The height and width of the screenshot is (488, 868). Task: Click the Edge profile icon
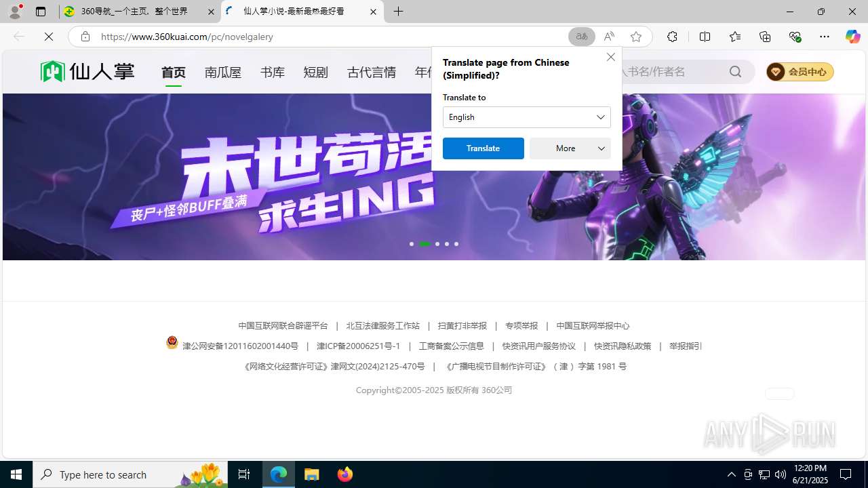(15, 12)
